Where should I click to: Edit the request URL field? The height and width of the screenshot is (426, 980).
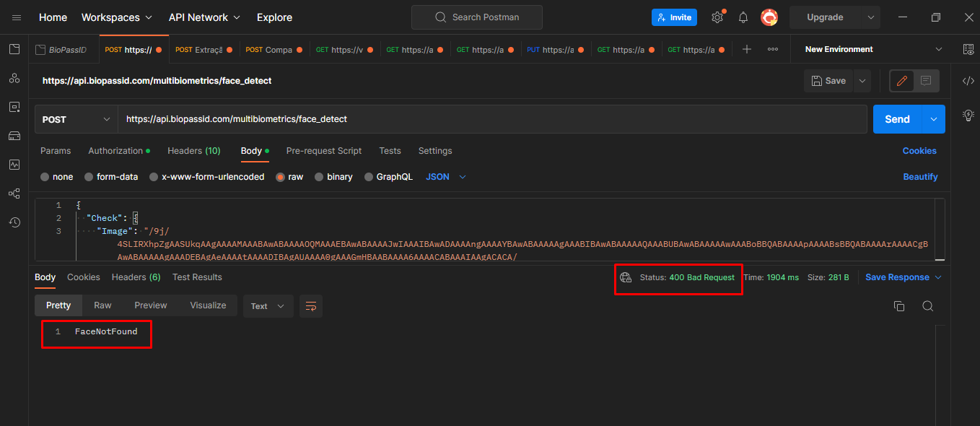(492, 119)
